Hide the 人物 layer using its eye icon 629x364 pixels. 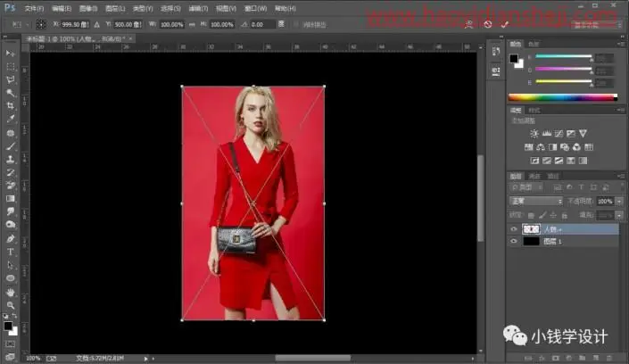click(x=514, y=229)
